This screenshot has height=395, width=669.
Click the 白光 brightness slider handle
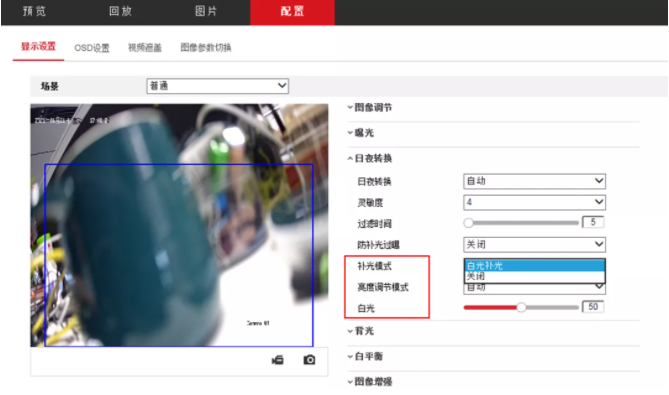click(x=521, y=308)
